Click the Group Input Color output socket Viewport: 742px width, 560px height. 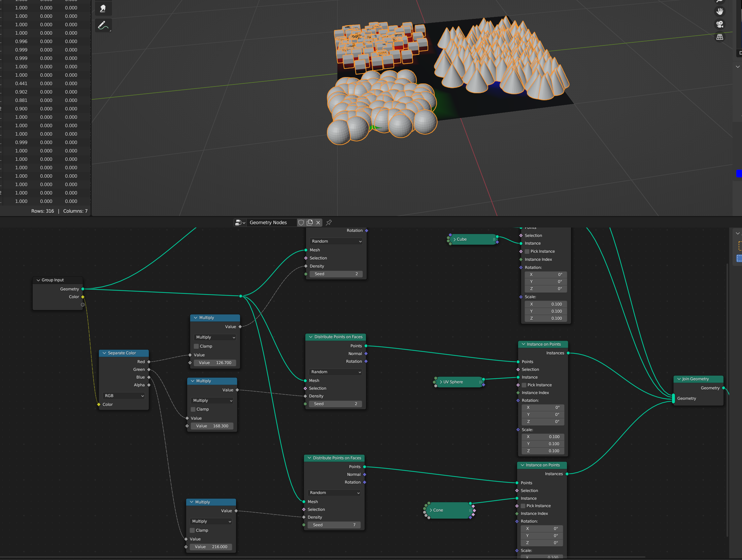[x=83, y=297]
